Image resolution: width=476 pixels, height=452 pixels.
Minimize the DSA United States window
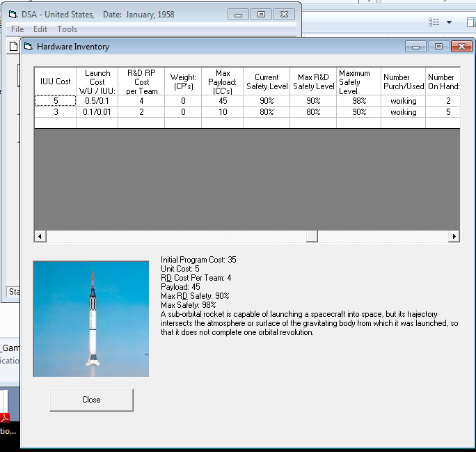[238, 15]
